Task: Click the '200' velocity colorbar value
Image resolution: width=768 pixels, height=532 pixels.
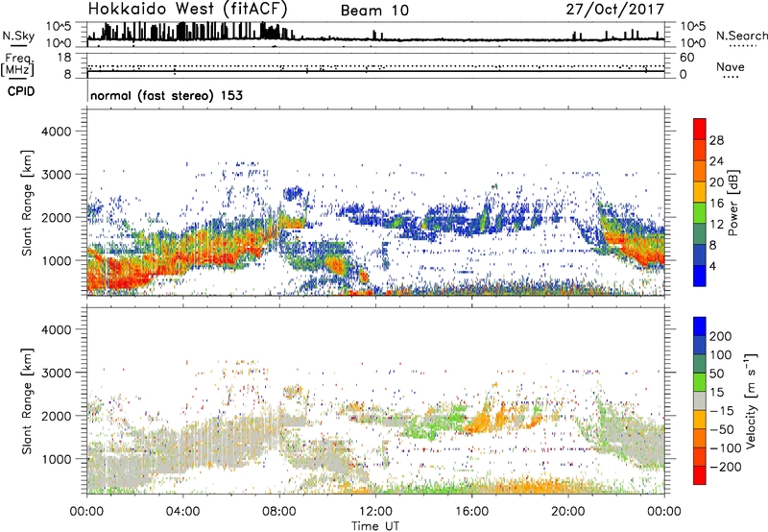Action: 721,336
